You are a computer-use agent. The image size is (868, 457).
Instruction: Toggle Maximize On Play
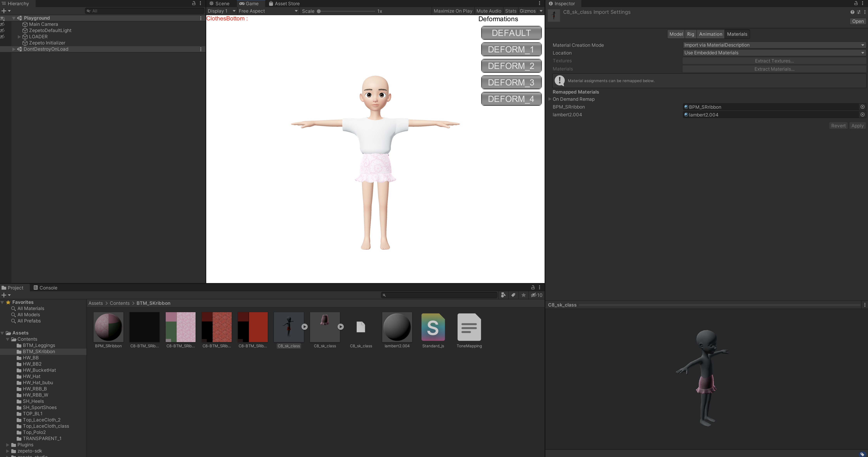[x=453, y=11]
